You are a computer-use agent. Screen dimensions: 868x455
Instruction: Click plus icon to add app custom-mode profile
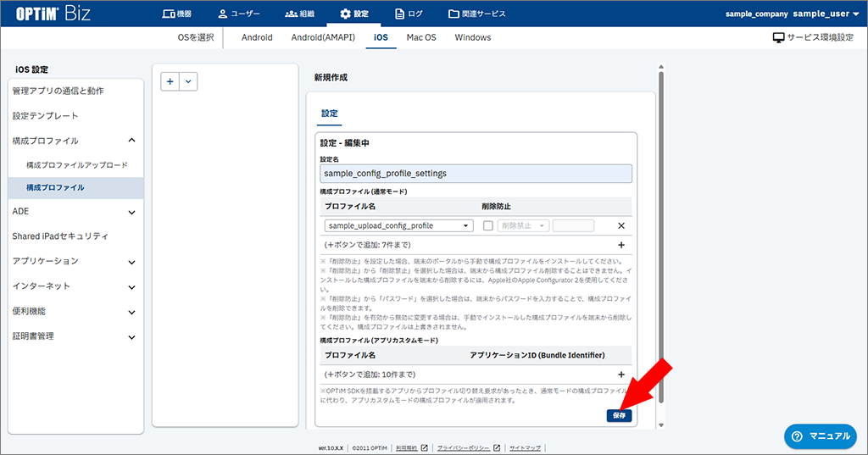(x=620, y=375)
